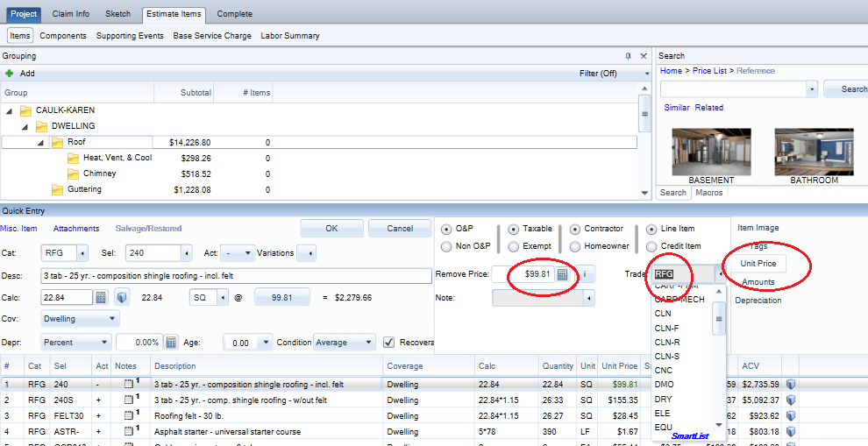This screenshot has height=446, width=868.
Task: Click the info 'i' button beside Remove Price
Action: pyautogui.click(x=585, y=274)
